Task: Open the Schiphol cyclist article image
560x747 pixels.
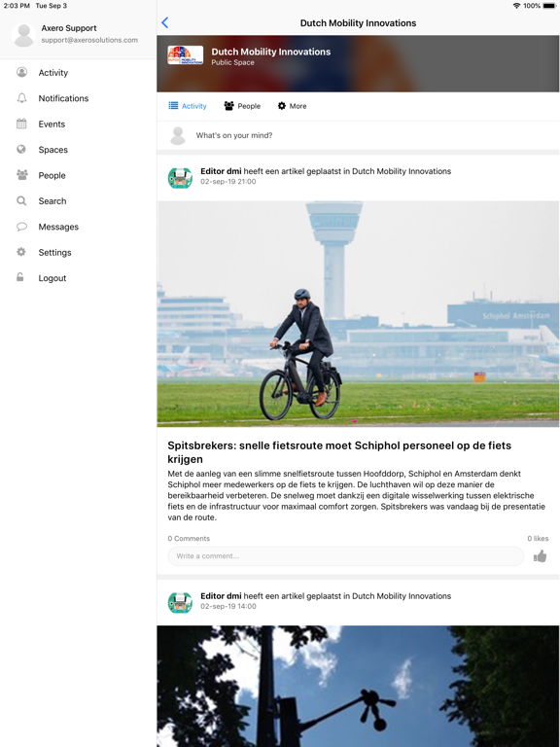Action: (x=358, y=313)
